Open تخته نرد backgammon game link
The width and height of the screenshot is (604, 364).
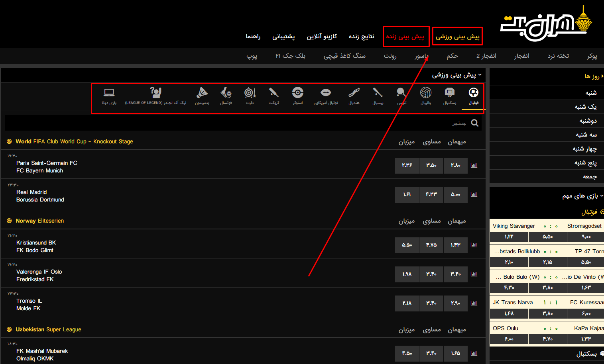pyautogui.click(x=558, y=56)
